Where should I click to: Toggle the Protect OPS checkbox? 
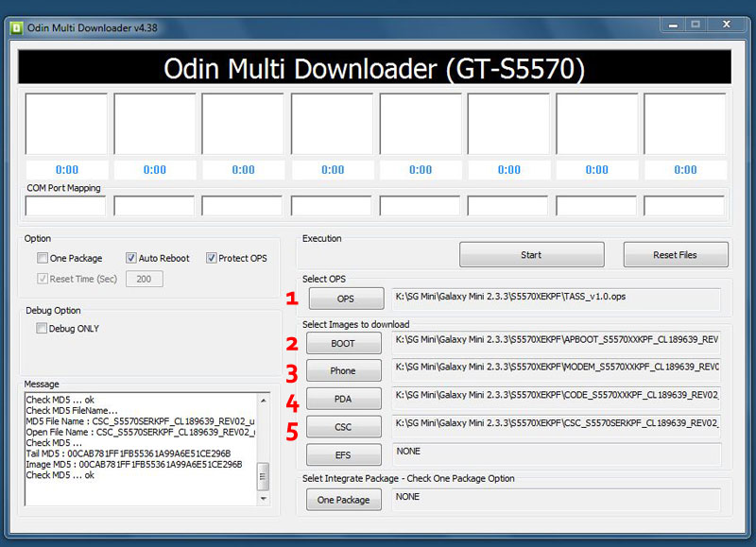coord(211,258)
